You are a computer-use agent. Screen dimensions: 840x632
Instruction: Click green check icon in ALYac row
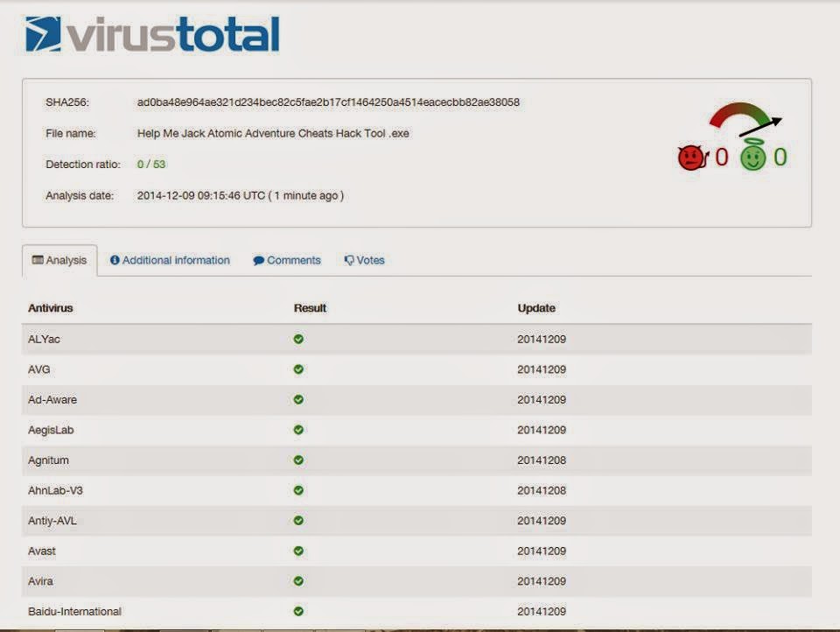298,339
